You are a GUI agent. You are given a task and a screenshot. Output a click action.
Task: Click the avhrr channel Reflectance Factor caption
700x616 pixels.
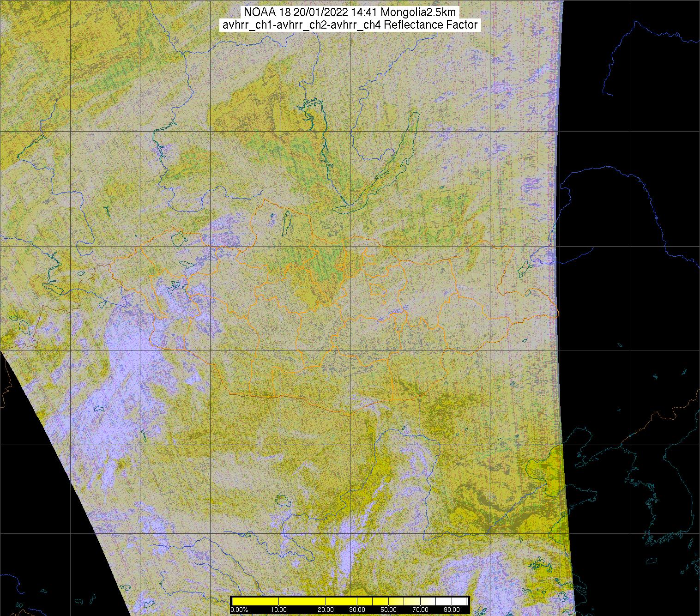[x=350, y=25]
